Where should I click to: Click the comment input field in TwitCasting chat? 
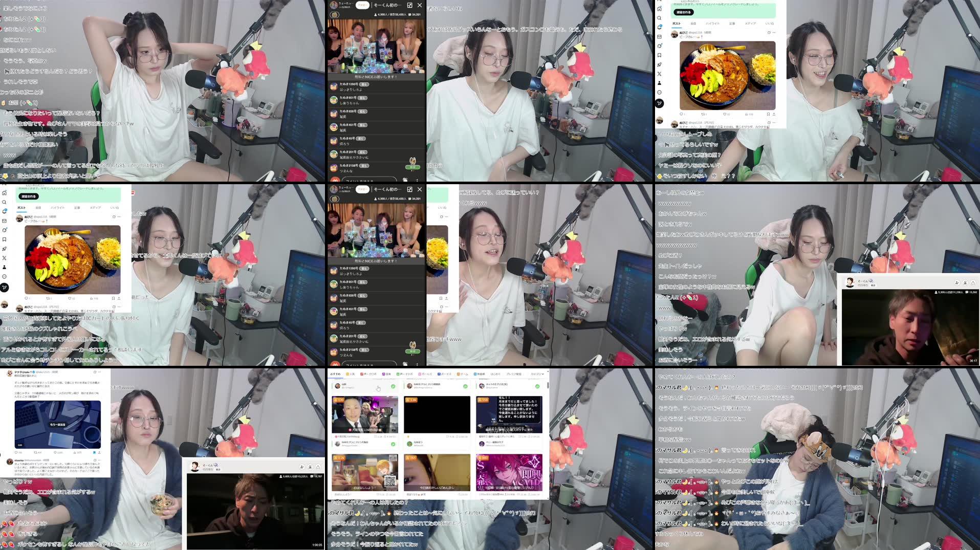[368, 181]
